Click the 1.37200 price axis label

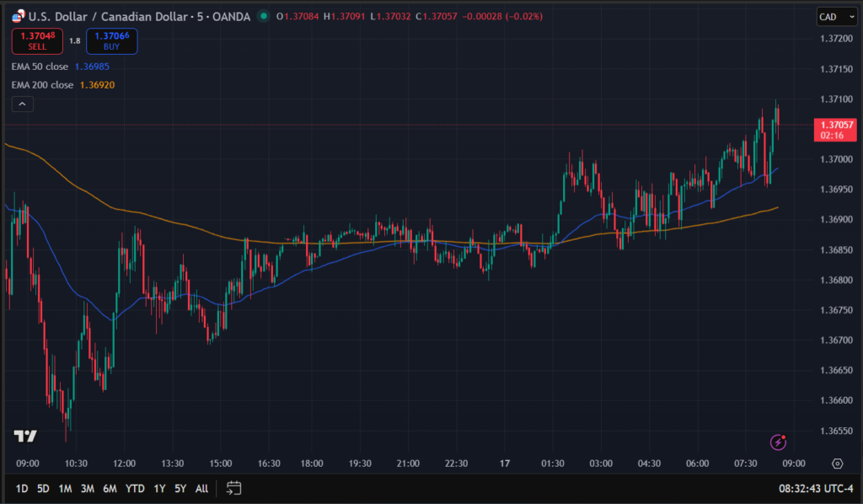(836, 39)
